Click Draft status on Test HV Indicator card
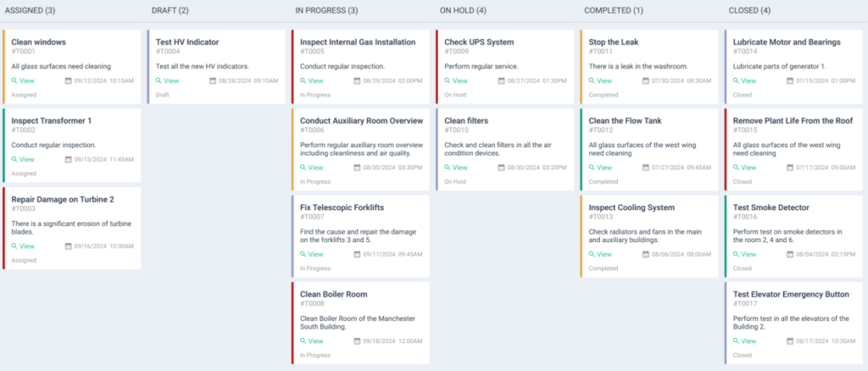This screenshot has height=371, width=868. [x=162, y=95]
